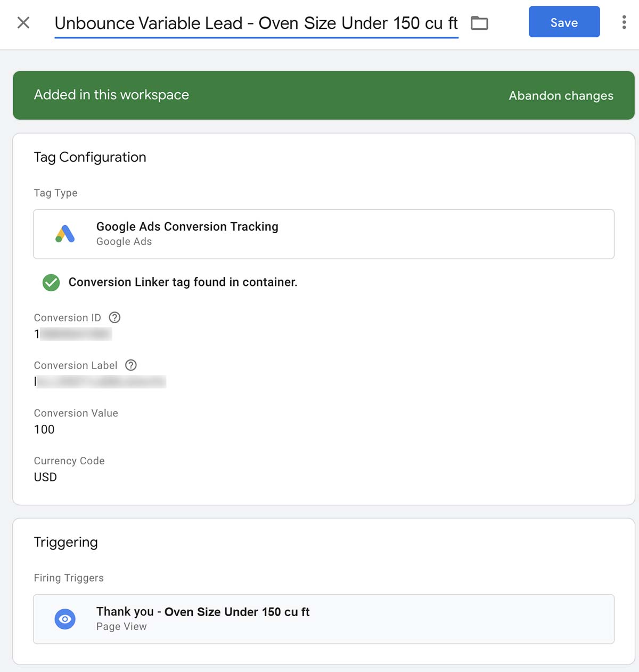Open the Thank you Page View trigger
The image size is (639, 672).
[324, 619]
